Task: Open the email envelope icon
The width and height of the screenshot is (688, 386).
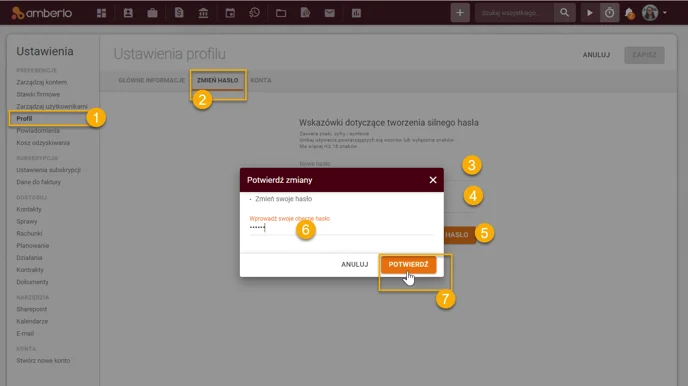Action: (330, 13)
